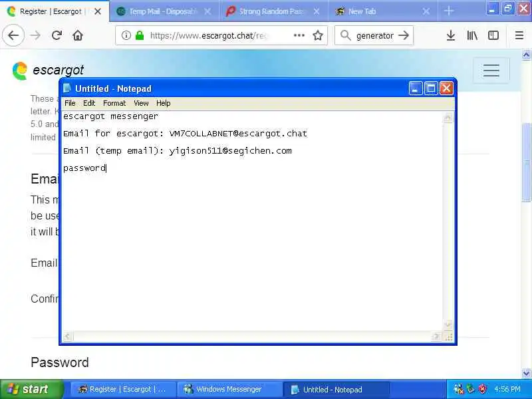
Task: Click the search magnifier icon
Action: click(x=345, y=35)
